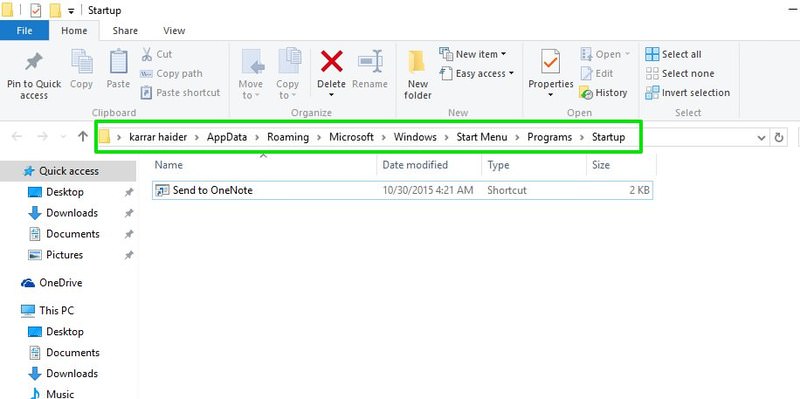Click Invert selection in ribbon

coord(688,93)
